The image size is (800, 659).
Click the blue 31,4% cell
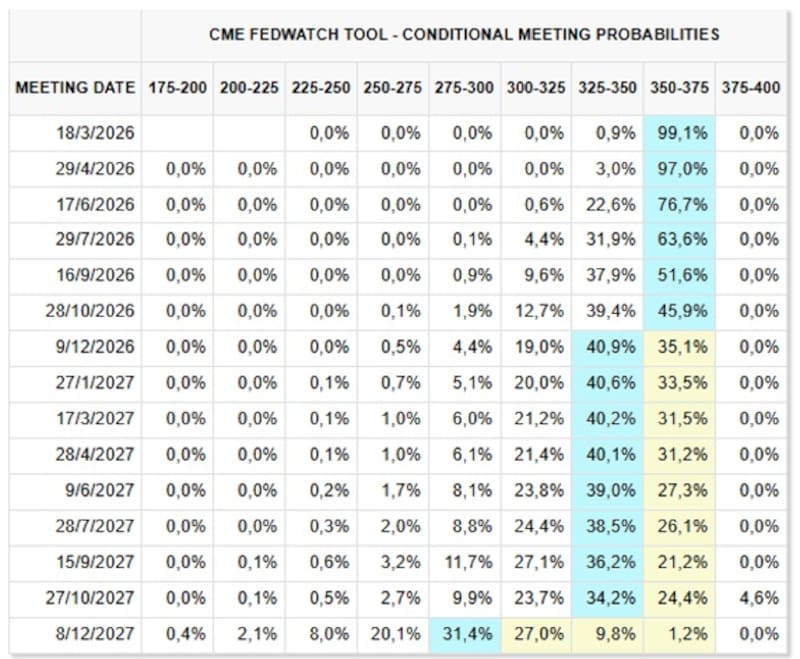464,634
